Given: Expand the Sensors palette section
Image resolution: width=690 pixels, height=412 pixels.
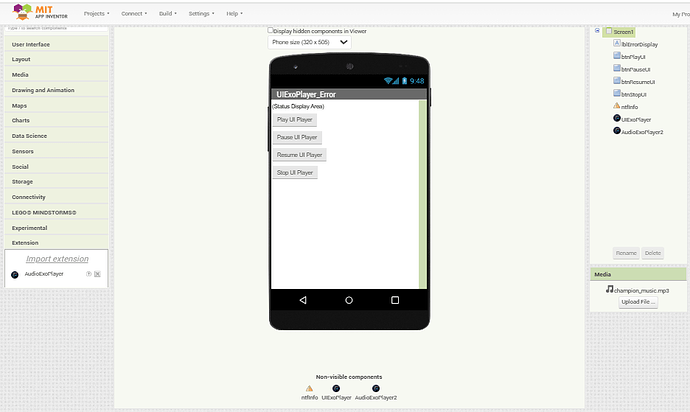Looking at the screenshot, I should pos(56,151).
